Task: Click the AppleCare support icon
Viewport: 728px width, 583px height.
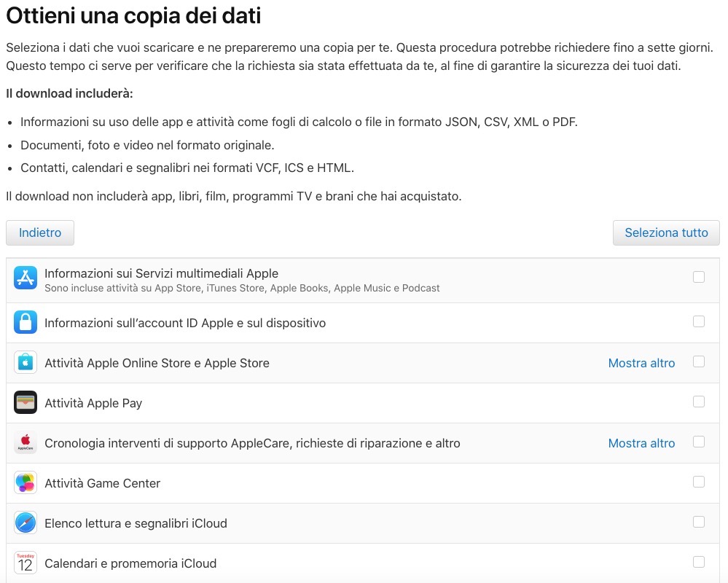Action: 26,442
